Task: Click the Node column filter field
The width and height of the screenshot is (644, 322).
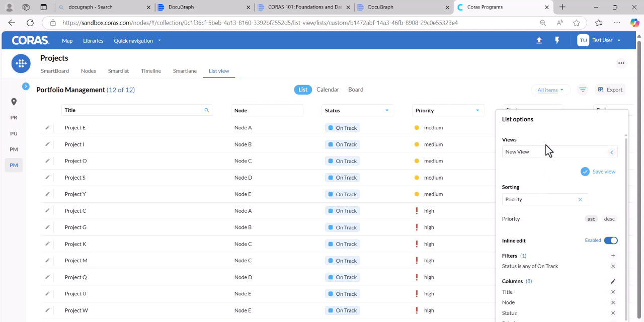Action: click(267, 110)
